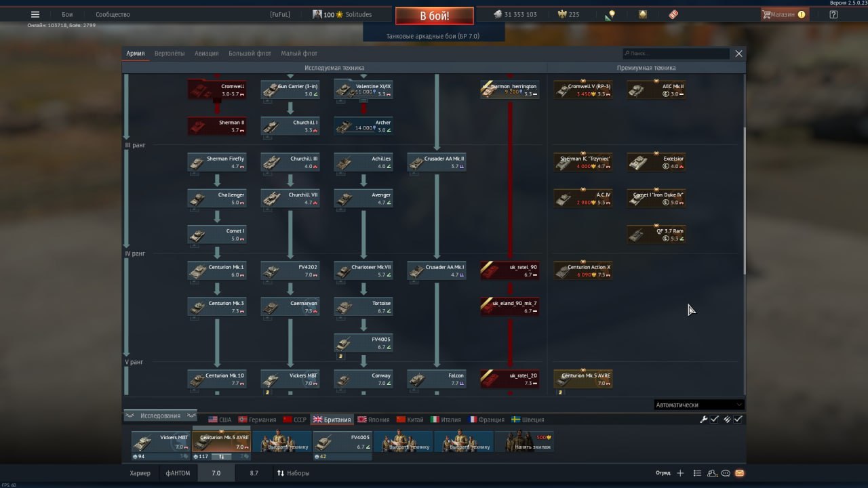The height and width of the screenshot is (488, 868).
Task: Select Centurion Mk.1 vehicle card
Action: 217,270
